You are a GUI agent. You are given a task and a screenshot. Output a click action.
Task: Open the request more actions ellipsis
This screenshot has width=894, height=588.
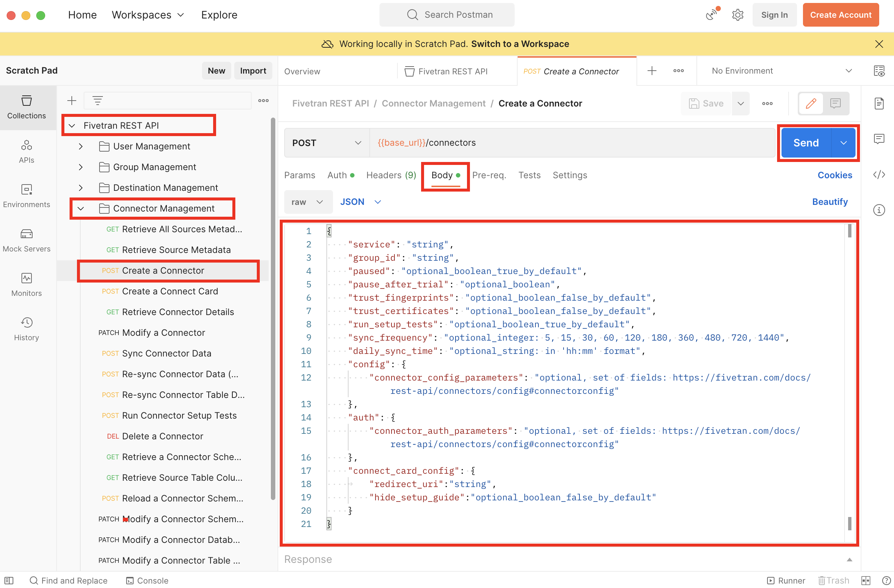[767, 103]
